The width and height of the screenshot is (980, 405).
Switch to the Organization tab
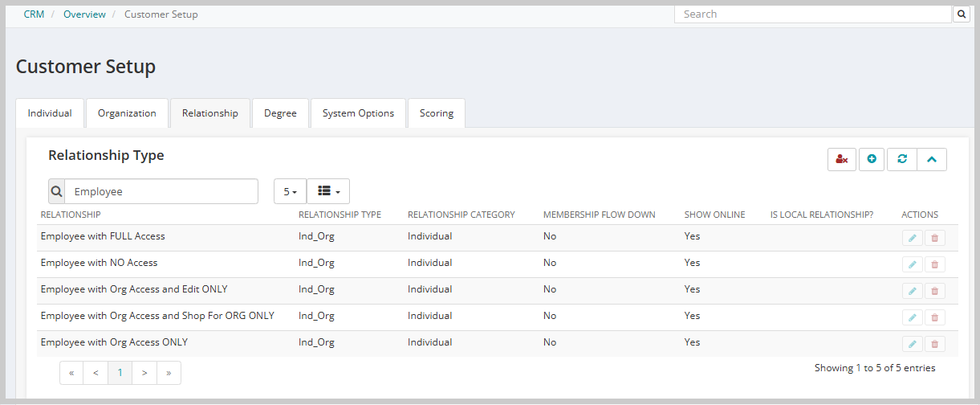click(x=127, y=113)
